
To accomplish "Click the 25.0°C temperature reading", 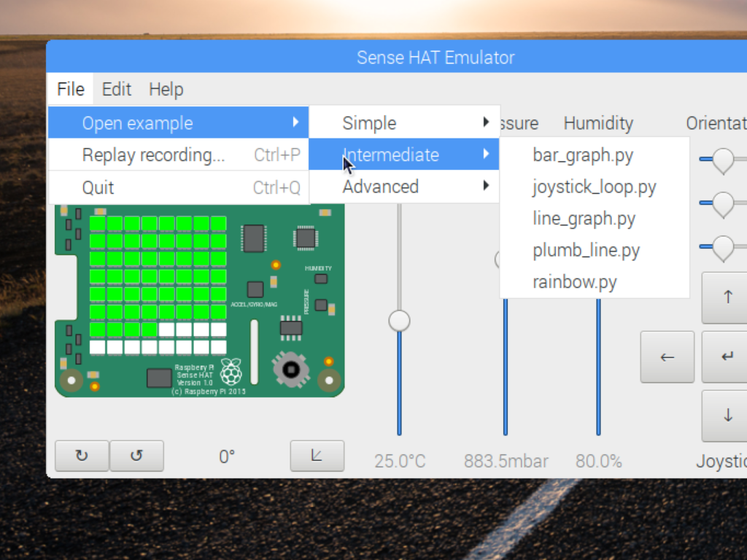I will tap(400, 461).
